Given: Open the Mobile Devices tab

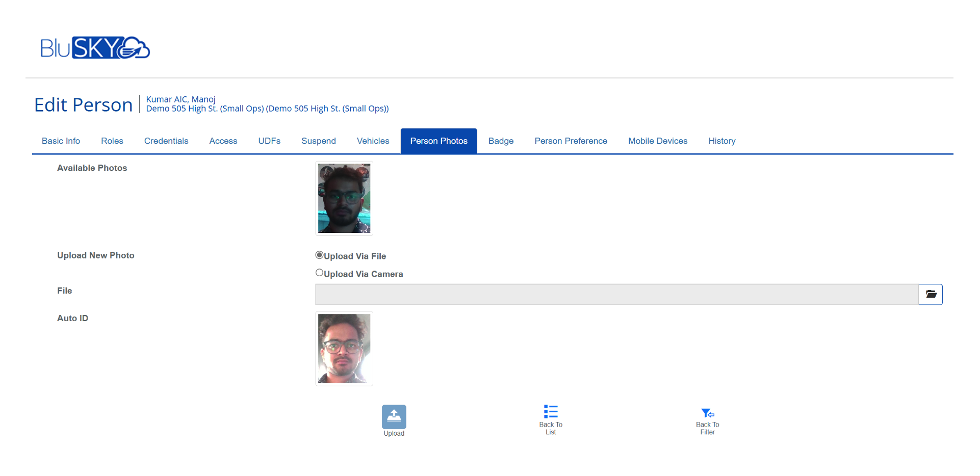Looking at the screenshot, I should pos(657,141).
